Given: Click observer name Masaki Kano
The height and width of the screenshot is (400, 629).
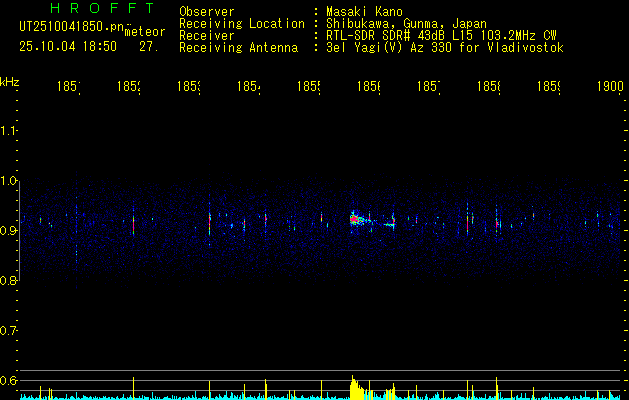Looking at the screenshot, I should click(364, 12).
